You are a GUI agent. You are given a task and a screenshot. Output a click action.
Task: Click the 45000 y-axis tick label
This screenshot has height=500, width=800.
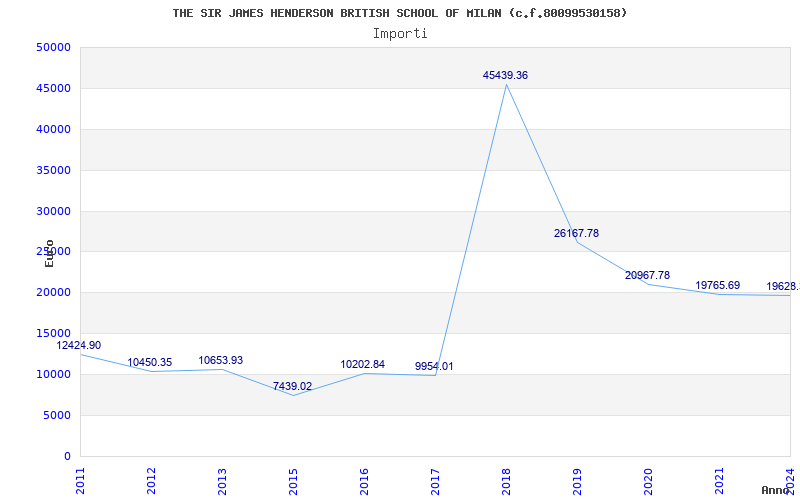(x=53, y=89)
